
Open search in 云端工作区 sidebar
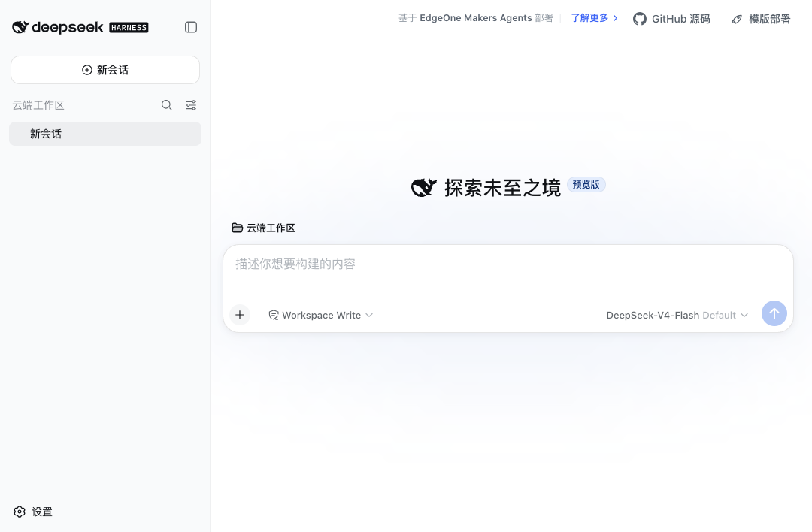pyautogui.click(x=167, y=105)
